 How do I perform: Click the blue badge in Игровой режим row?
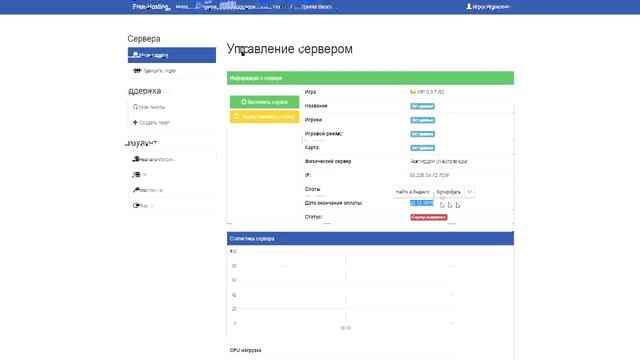point(422,134)
